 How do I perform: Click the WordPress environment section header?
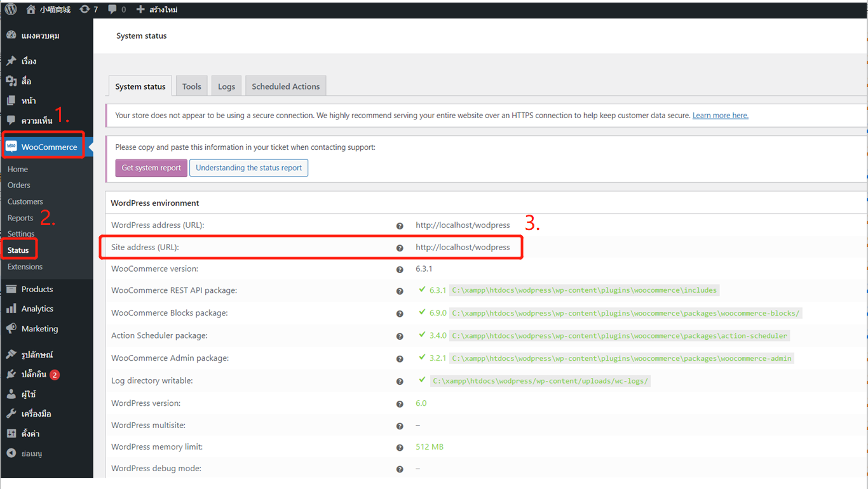click(155, 203)
